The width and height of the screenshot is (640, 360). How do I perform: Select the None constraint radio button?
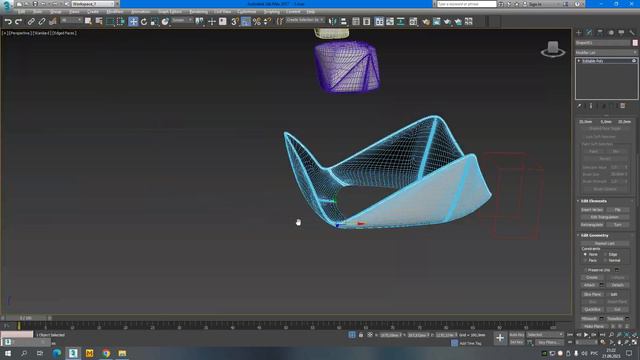click(585, 254)
